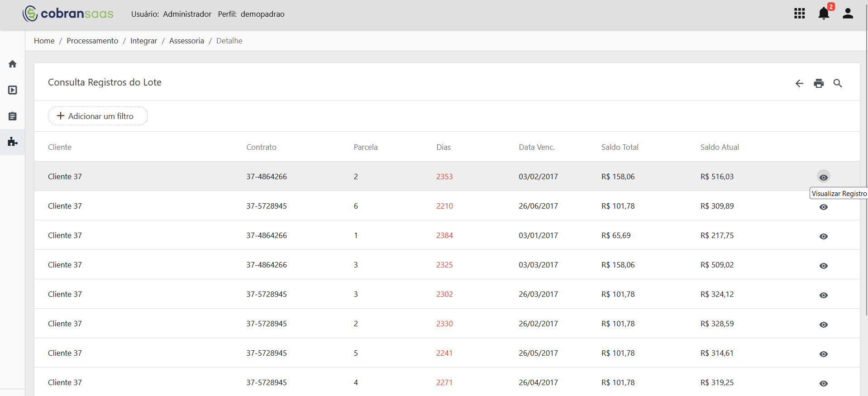Click the Adicionar um filtro button

(98, 116)
